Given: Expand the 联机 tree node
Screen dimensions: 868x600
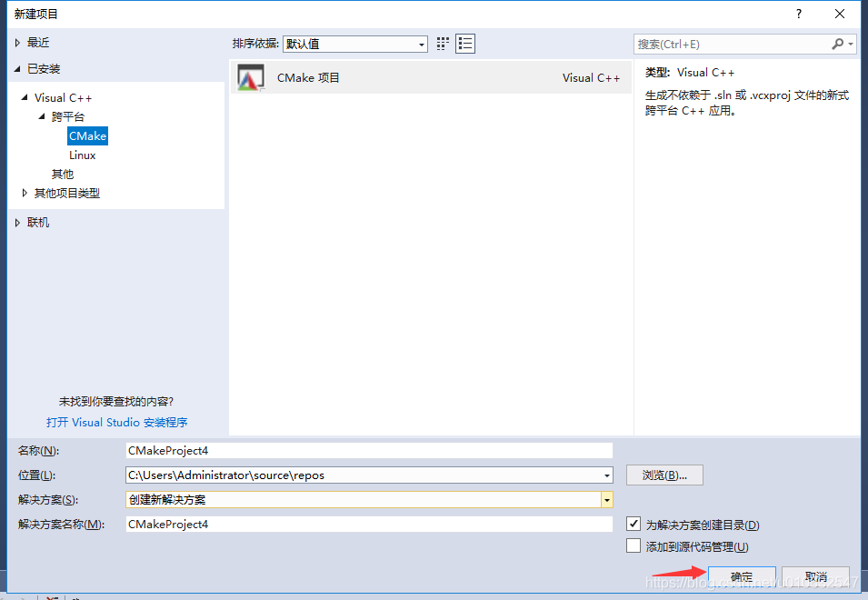Looking at the screenshot, I should point(17,223).
